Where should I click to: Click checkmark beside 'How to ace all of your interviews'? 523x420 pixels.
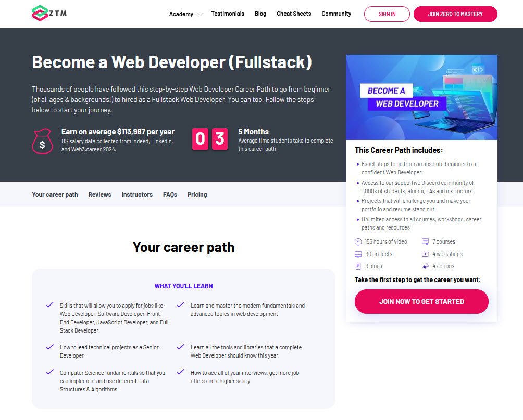click(180, 372)
